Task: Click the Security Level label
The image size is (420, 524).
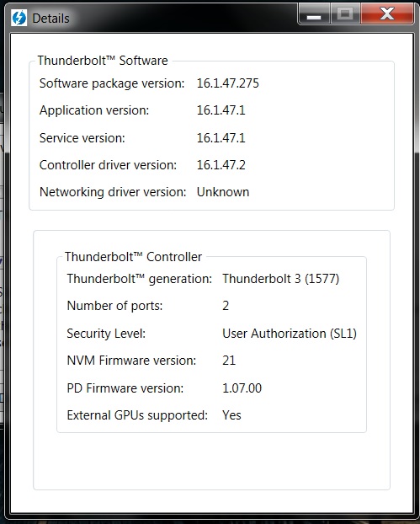Action: click(106, 333)
